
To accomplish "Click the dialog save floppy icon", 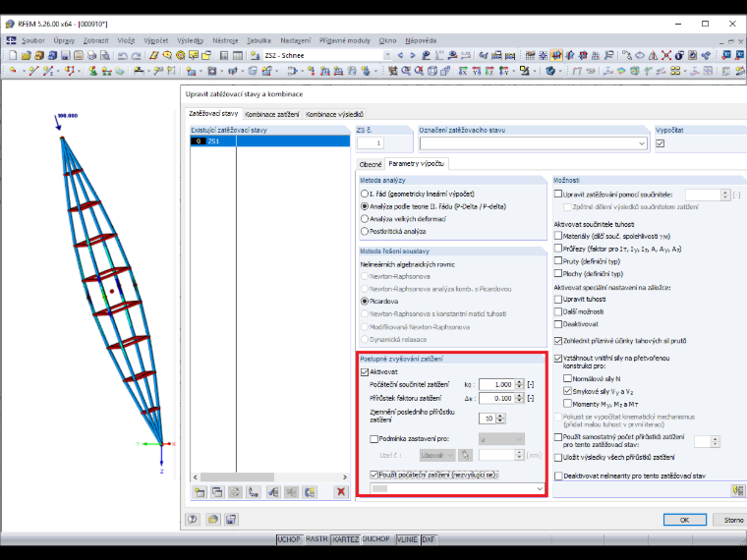I will (x=231, y=519).
